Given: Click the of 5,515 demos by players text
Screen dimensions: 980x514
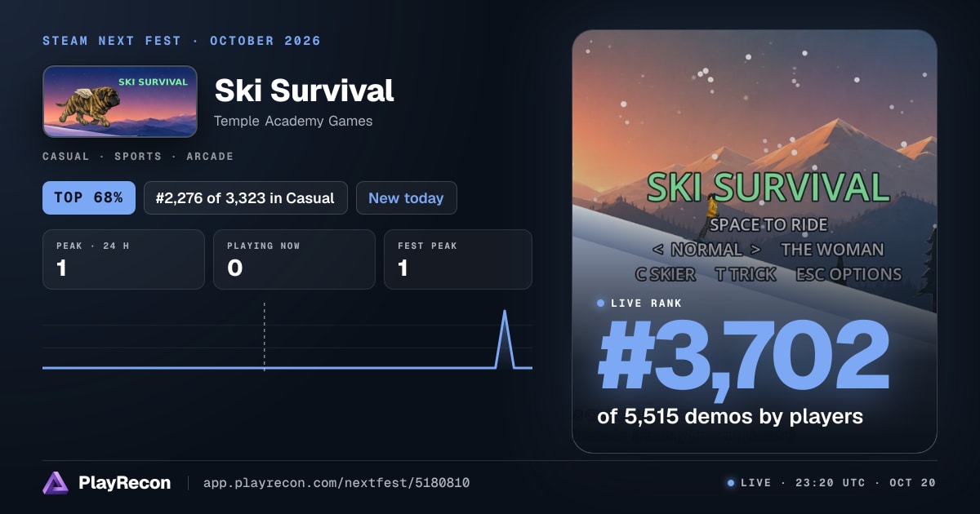Looking at the screenshot, I should [x=730, y=416].
